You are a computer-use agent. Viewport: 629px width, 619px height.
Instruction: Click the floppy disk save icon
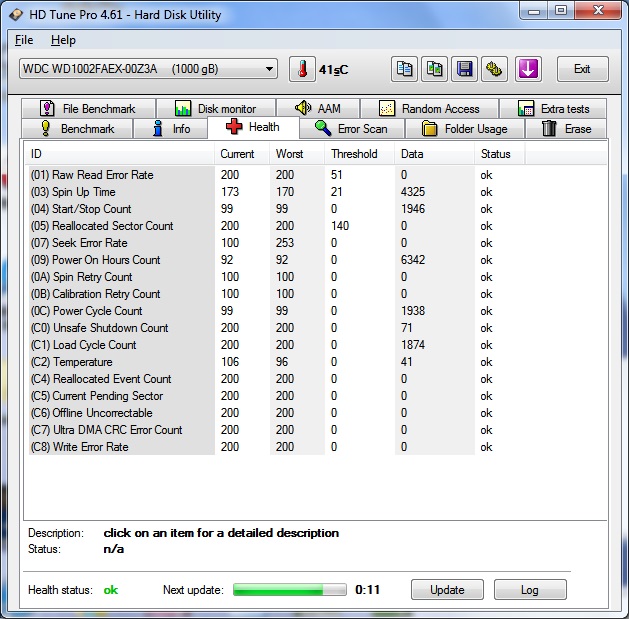(464, 69)
